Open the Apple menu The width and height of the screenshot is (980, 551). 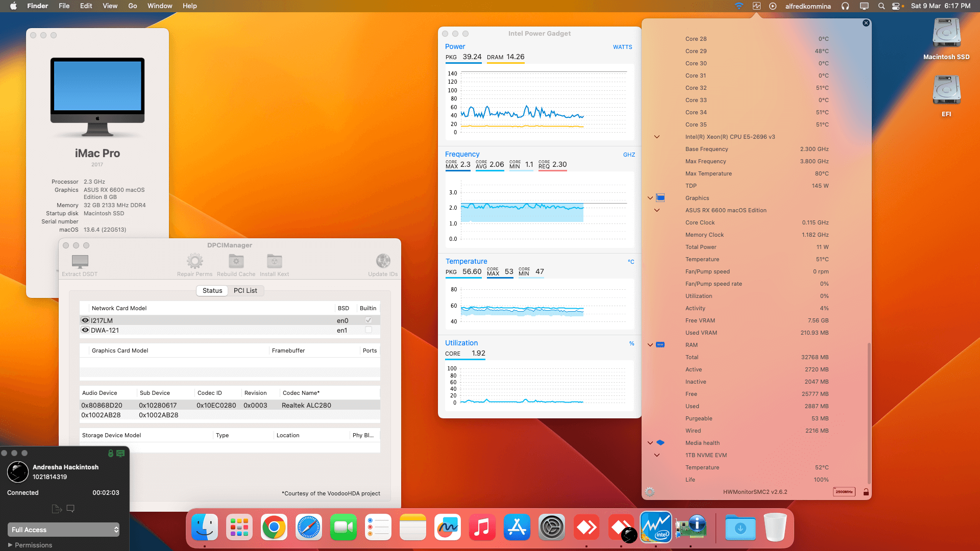pyautogui.click(x=14, y=6)
